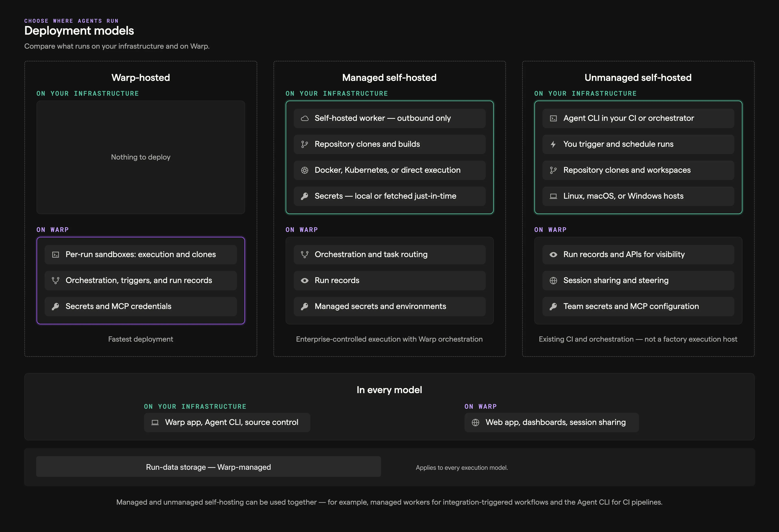Click the ON YOUR INFRASTRUCTURE label under Managed self-hosted

point(337,93)
